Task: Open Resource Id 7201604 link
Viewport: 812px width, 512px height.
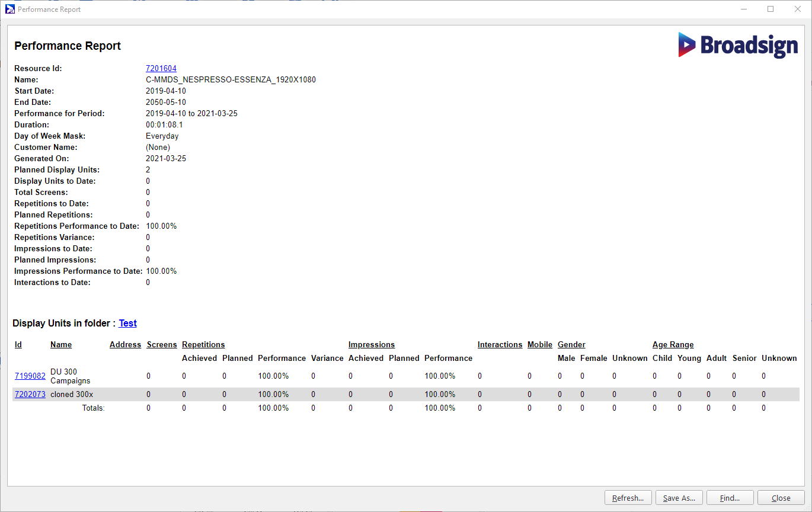Action: (161, 69)
